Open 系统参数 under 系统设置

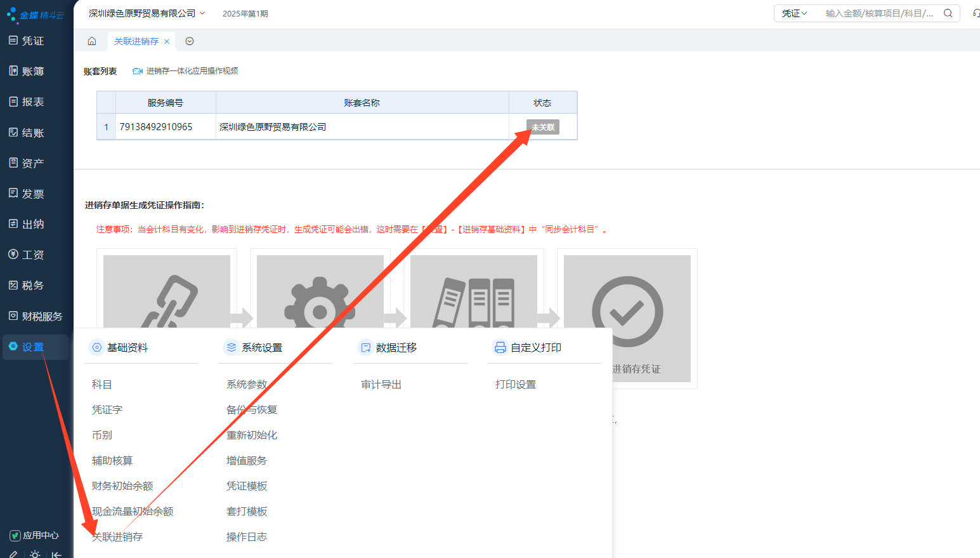tap(247, 385)
